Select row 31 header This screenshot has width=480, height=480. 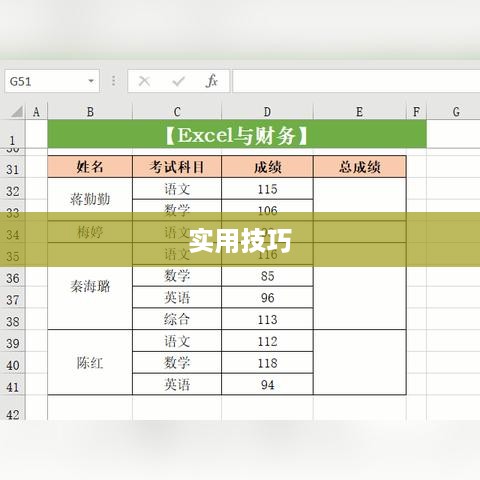click(12, 167)
